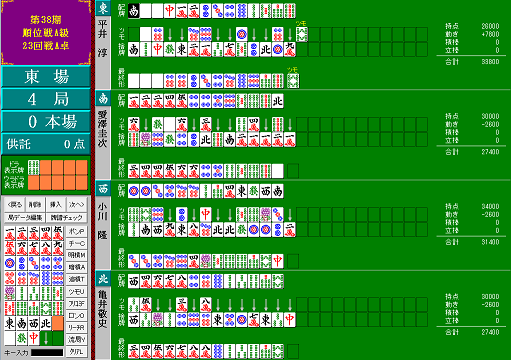511x360 pixels.
Task: Click the ロンO win button
Action: tap(77, 316)
